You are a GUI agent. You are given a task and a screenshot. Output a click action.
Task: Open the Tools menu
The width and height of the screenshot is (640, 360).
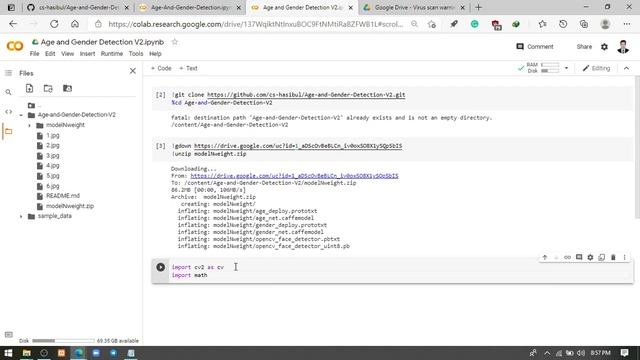point(136,54)
